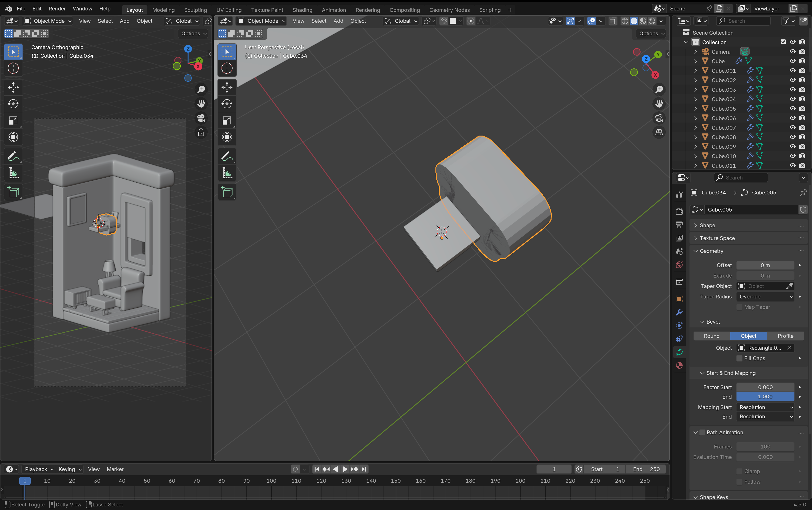Select the Round bevel mode

(x=712, y=336)
